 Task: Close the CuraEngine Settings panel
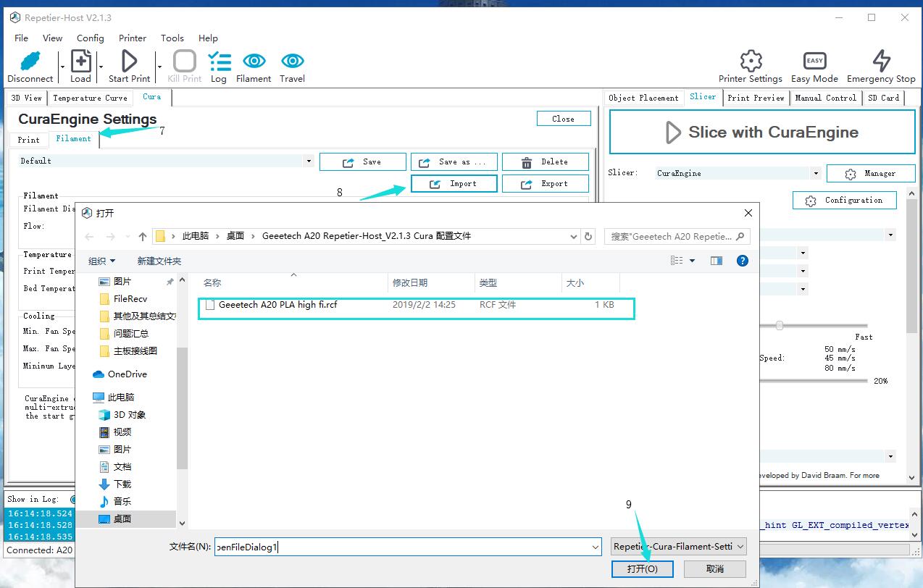[x=564, y=119]
